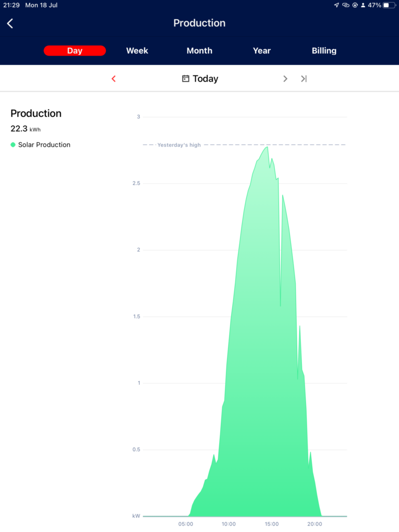The height and width of the screenshot is (532, 399).
Task: Go to the previous day with red chevron
Action: [114, 79]
